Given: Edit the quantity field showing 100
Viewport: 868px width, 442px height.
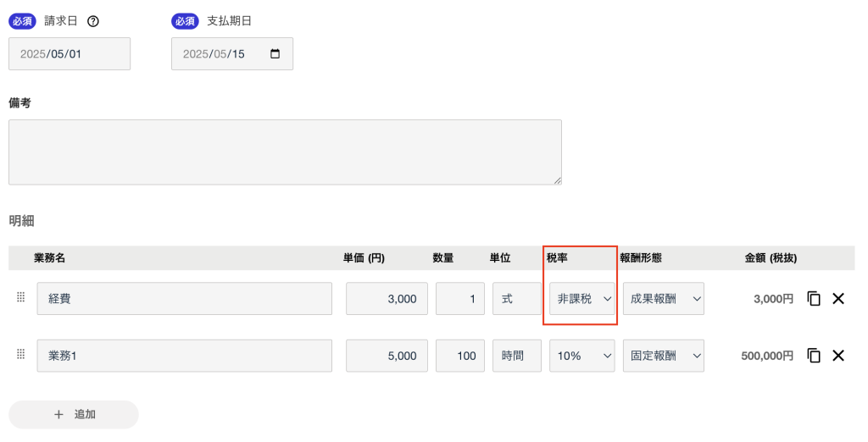Looking at the screenshot, I should tap(459, 356).
